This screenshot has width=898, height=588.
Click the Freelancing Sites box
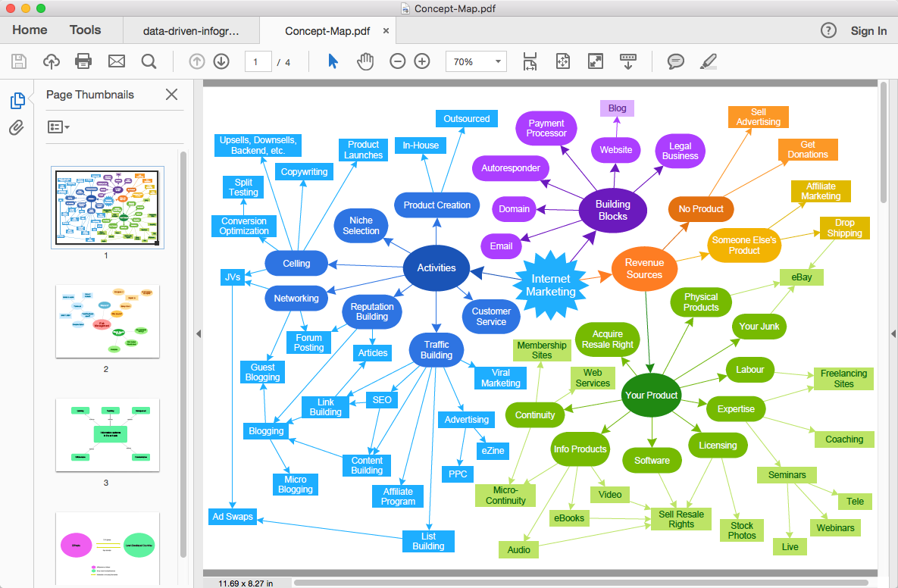(843, 378)
